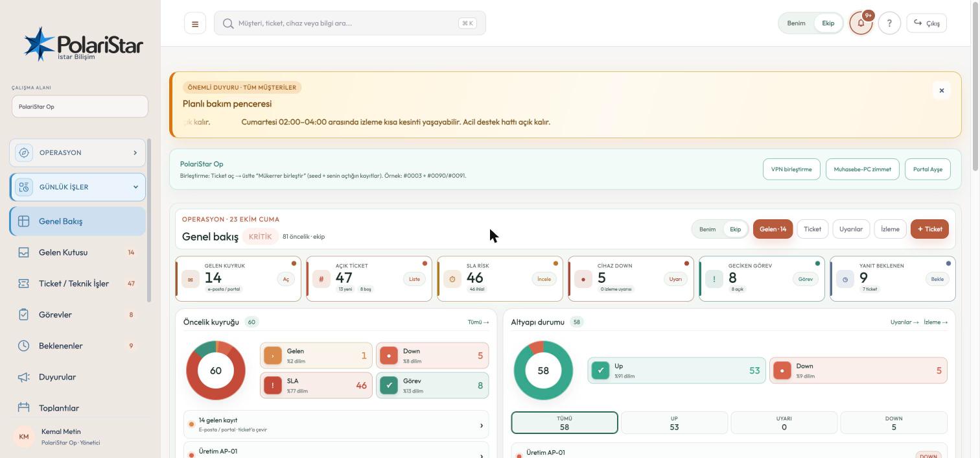Click the Açık Ticket hash icon
Viewport: 980px width, 458px height.
pyautogui.click(x=321, y=280)
